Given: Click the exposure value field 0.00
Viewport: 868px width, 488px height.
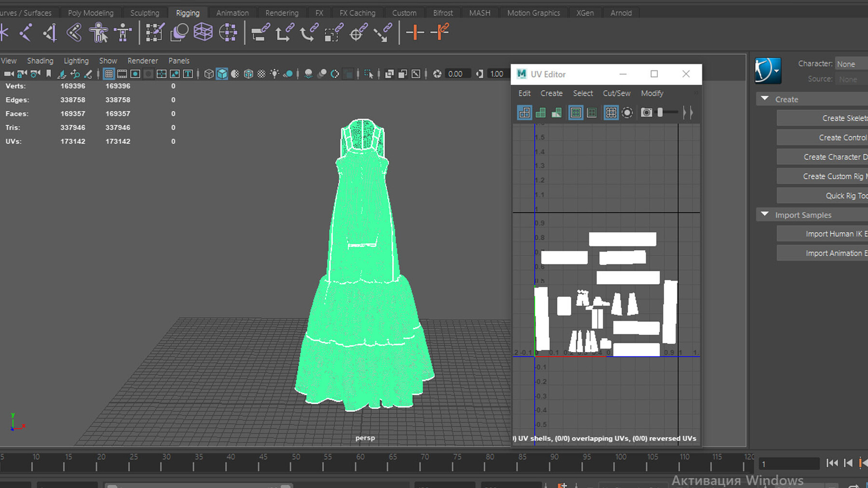Looking at the screenshot, I should pos(458,74).
